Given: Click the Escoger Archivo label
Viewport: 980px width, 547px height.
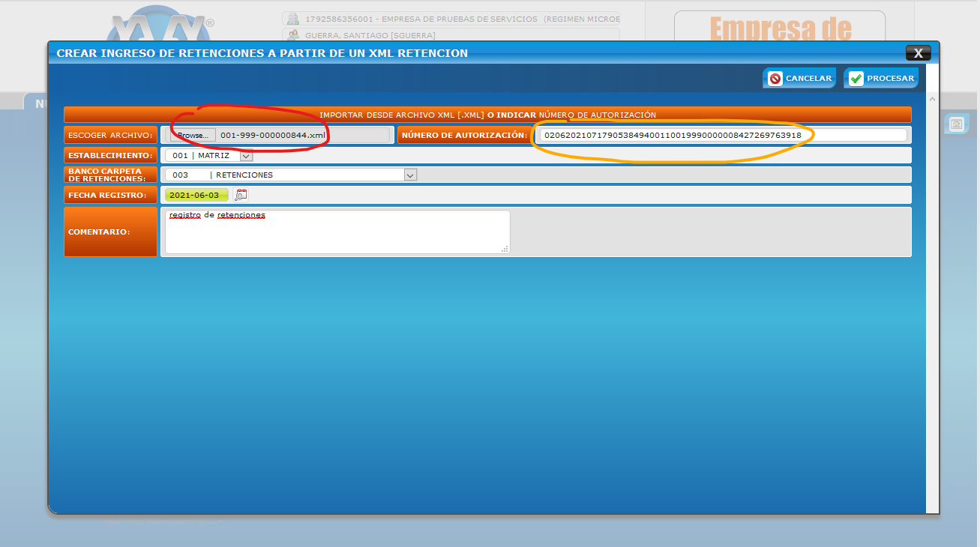Looking at the screenshot, I should click(x=110, y=135).
